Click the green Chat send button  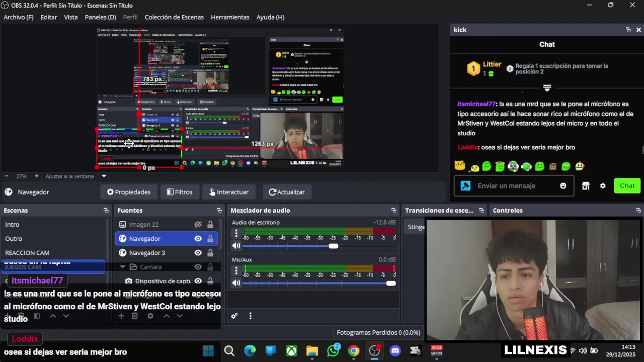pos(627,186)
